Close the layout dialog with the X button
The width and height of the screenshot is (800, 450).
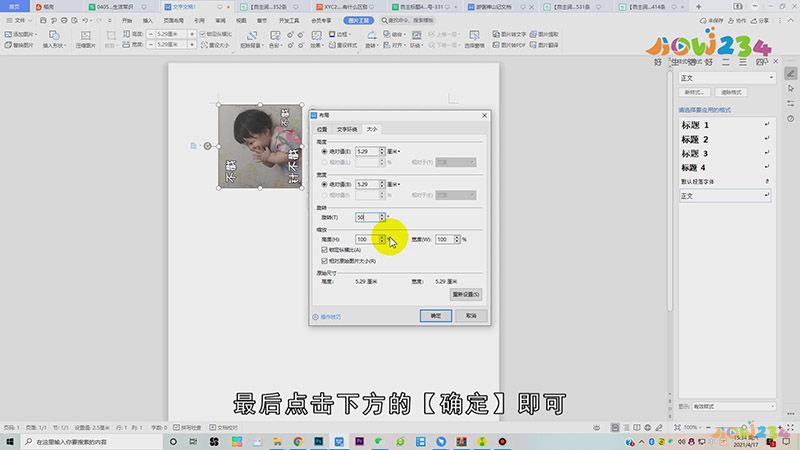pos(484,116)
